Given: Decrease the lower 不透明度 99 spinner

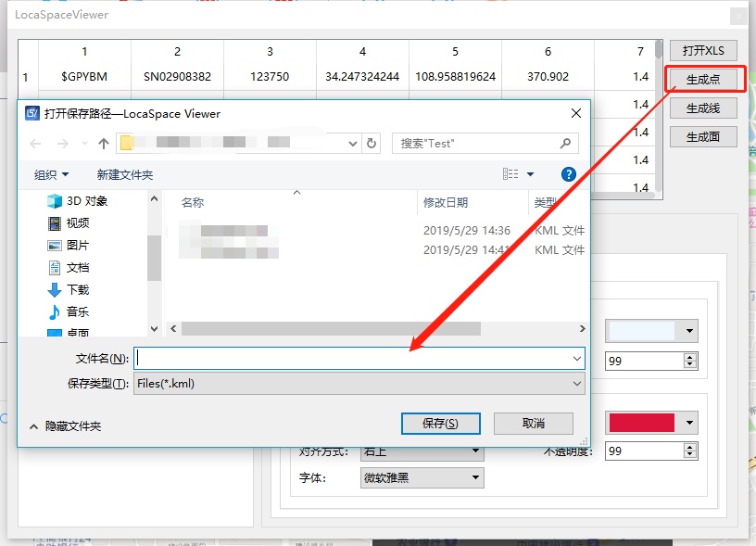Looking at the screenshot, I should coord(690,454).
